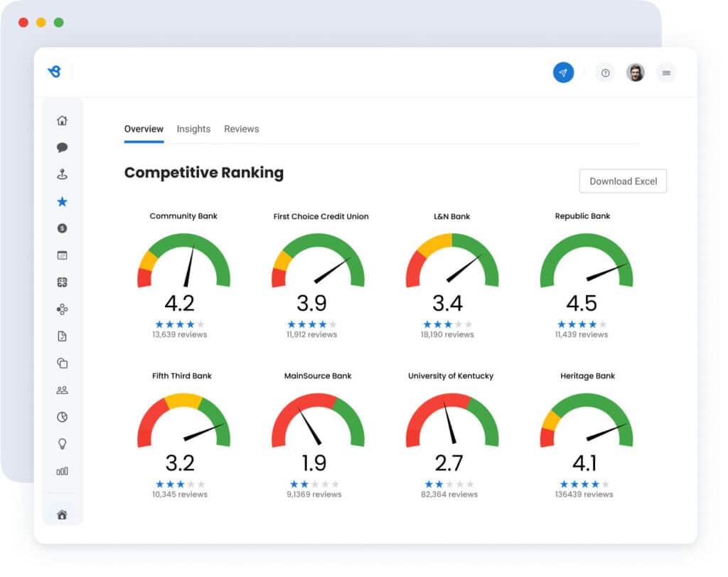Click the 1.9 rating score
The height and width of the screenshot is (577, 728).
(x=314, y=463)
